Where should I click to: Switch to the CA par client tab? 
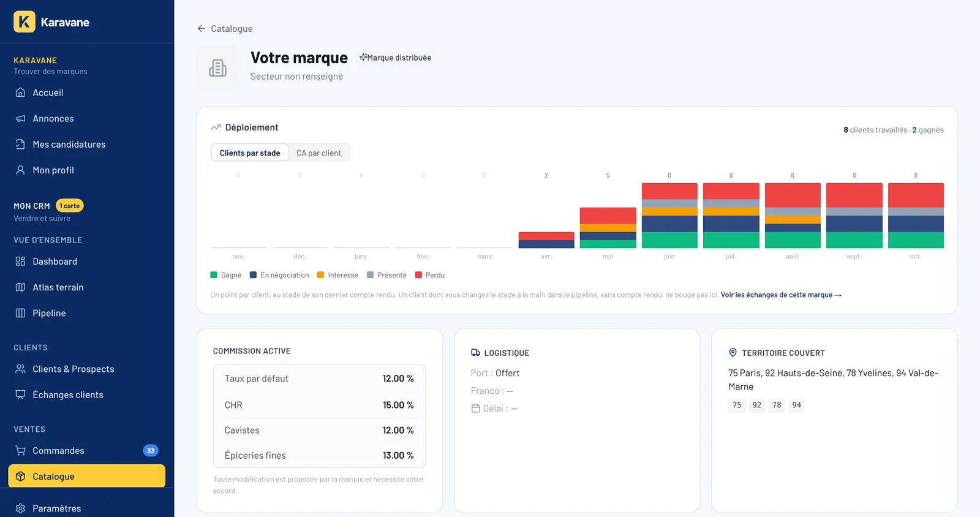[x=318, y=153]
